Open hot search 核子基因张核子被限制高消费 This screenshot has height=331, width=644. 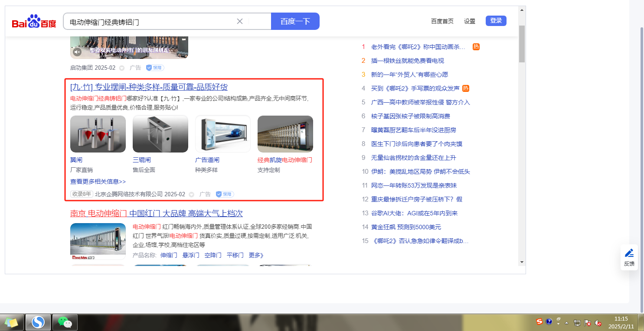(411, 116)
